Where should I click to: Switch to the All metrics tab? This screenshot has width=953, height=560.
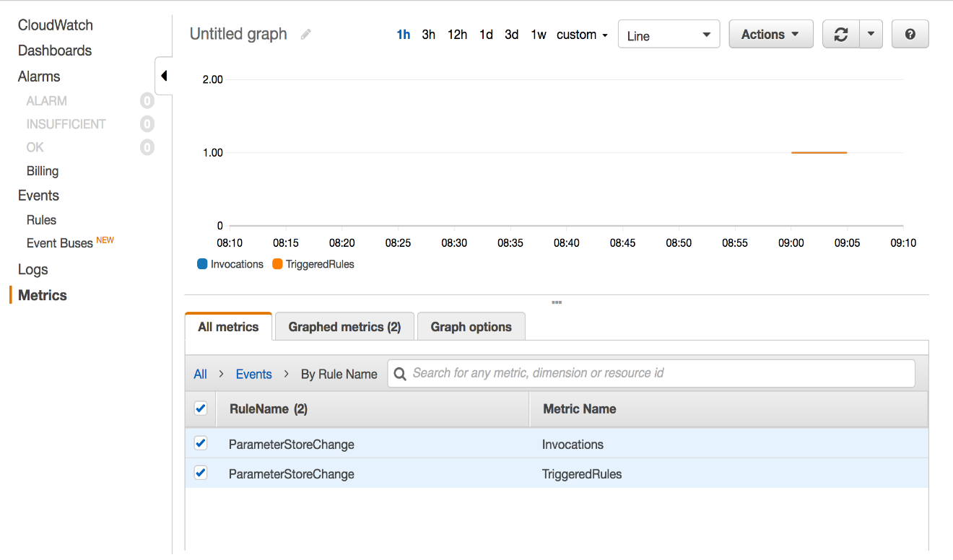tap(228, 327)
